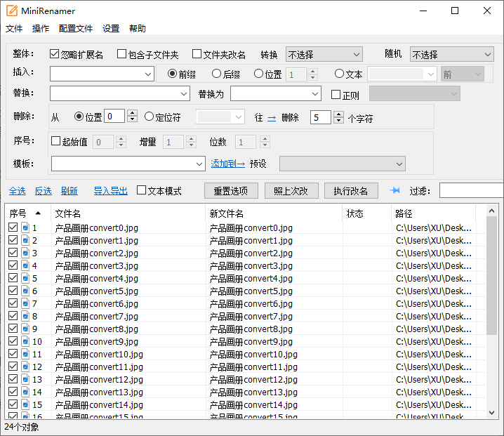This screenshot has width=504, height=436.
Task: Click the 添加到→ link
Action: pyautogui.click(x=228, y=164)
